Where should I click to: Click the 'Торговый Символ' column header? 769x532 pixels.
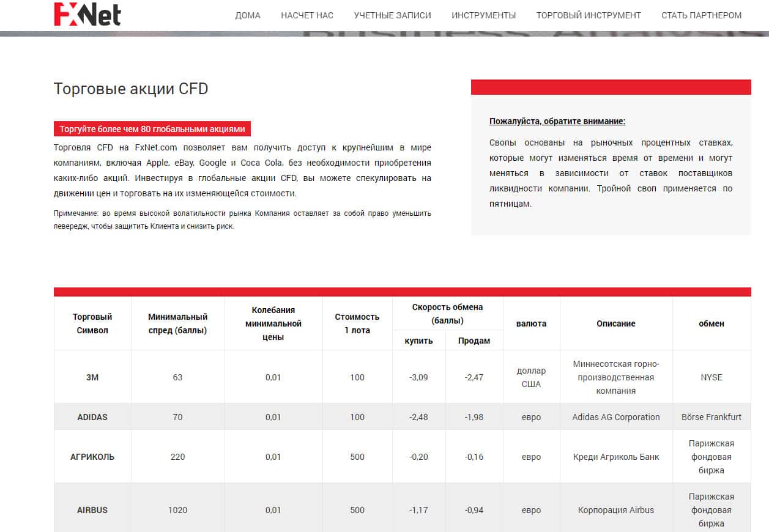tap(92, 323)
